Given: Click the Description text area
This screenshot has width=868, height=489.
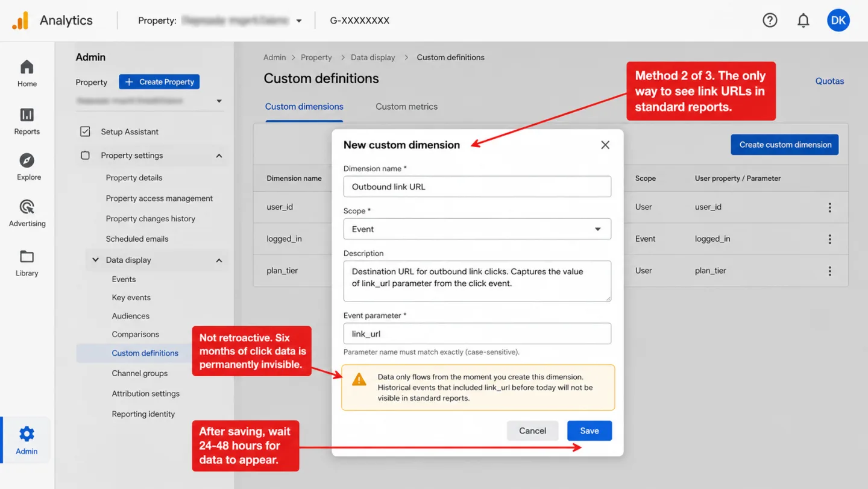Looking at the screenshot, I should coord(477,281).
